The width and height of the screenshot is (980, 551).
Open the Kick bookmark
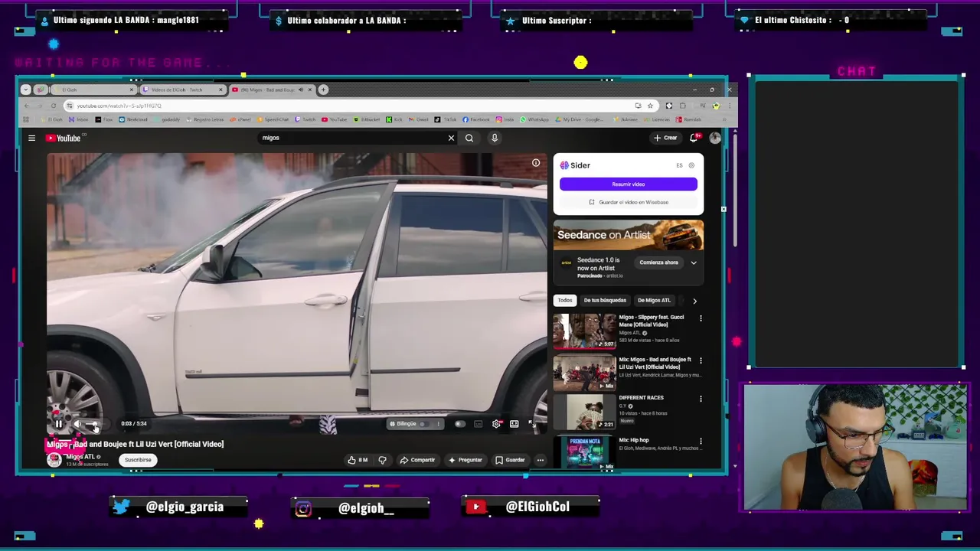[x=394, y=119]
